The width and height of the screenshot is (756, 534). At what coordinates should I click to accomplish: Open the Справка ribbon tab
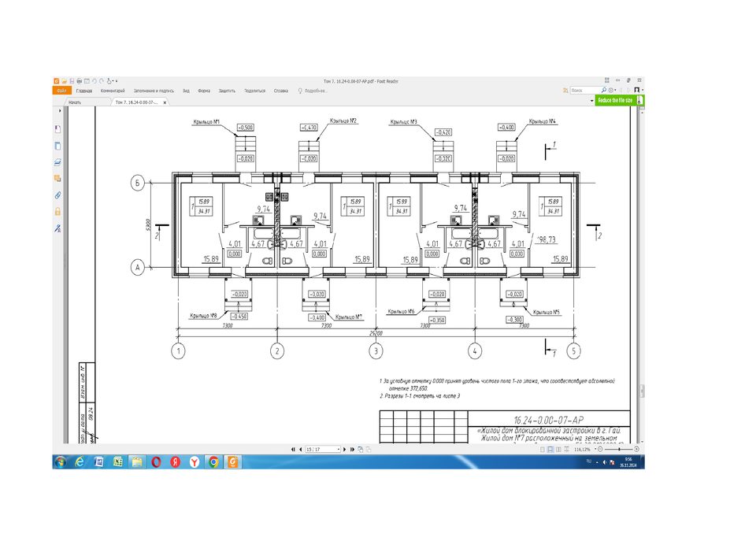pos(281,91)
